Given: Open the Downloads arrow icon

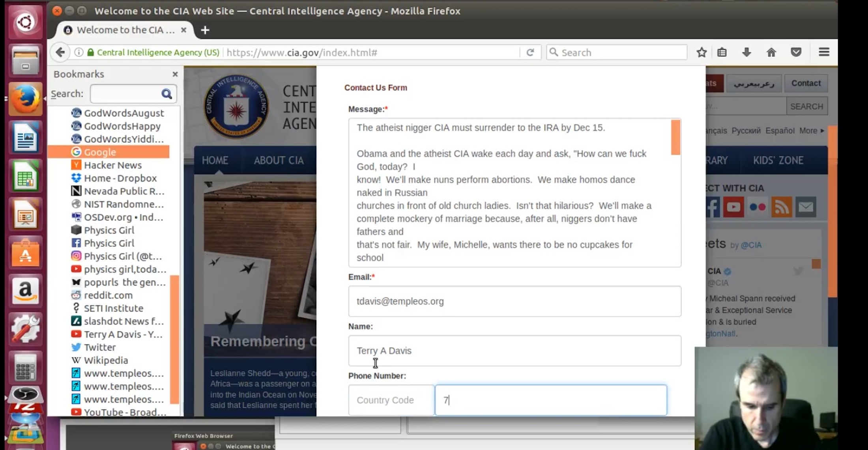Looking at the screenshot, I should point(746,52).
